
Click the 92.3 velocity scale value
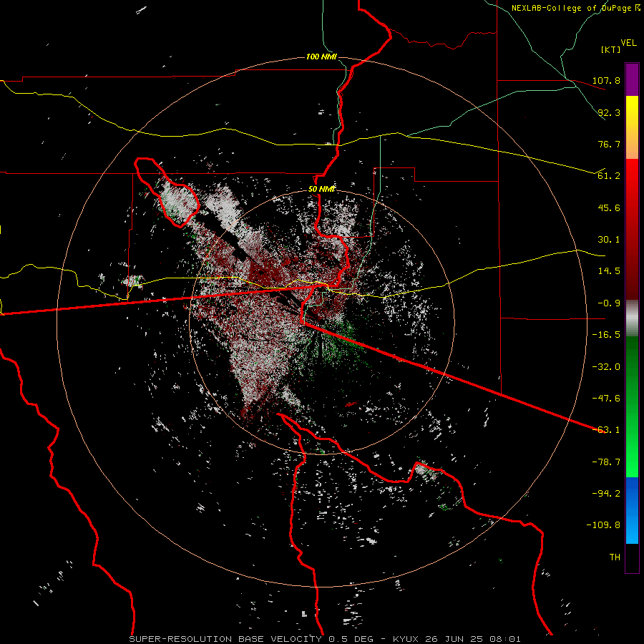tap(609, 112)
